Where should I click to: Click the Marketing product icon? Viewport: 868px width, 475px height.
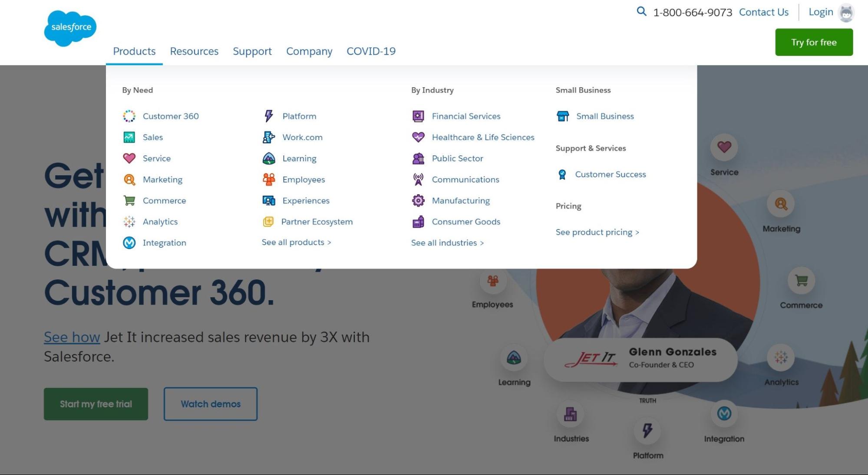pos(129,179)
